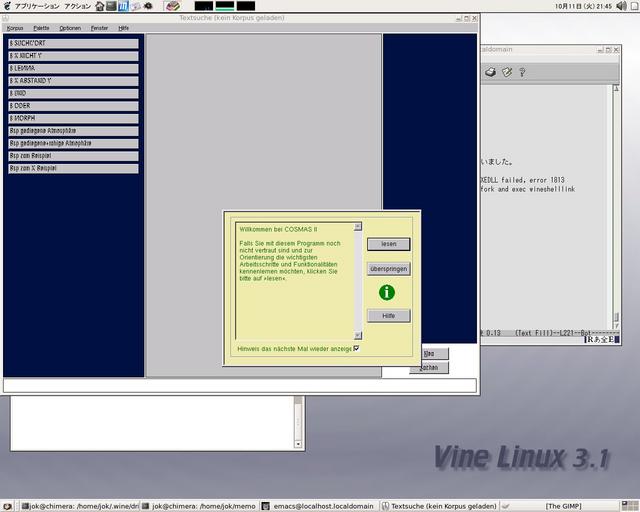Click the welcome text scrollbar down arrow

358,335
